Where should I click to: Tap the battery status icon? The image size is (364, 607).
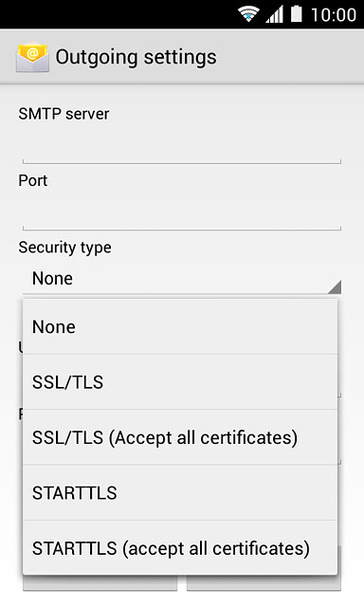pyautogui.click(x=297, y=13)
